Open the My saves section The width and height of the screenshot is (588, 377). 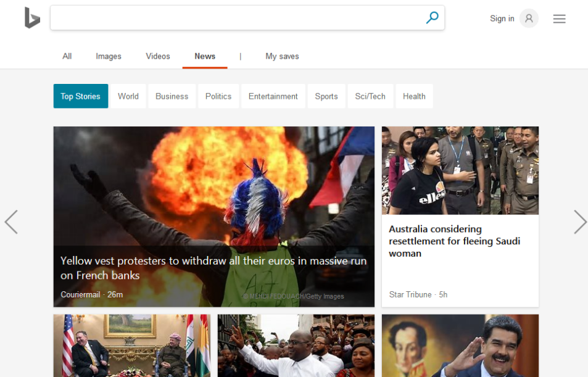tap(282, 56)
